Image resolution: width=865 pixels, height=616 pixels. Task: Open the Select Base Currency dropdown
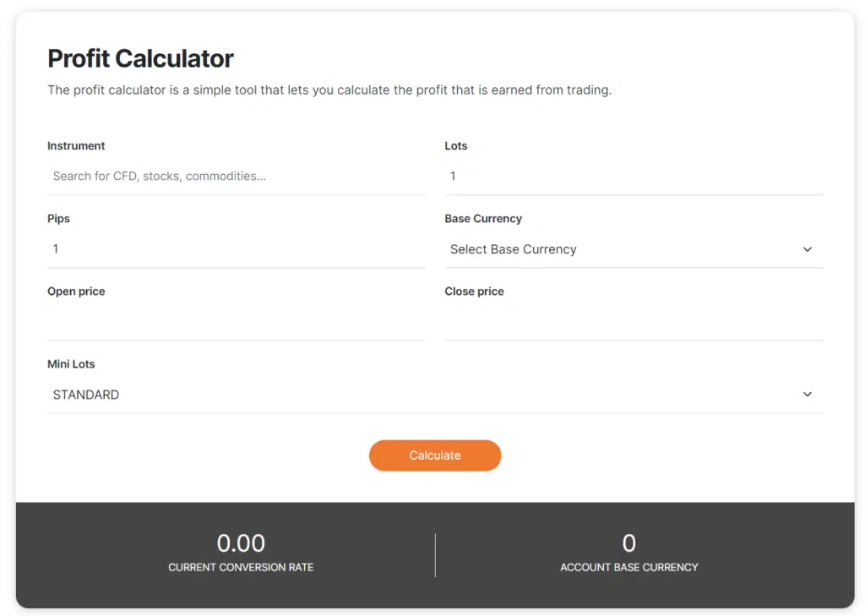click(634, 249)
